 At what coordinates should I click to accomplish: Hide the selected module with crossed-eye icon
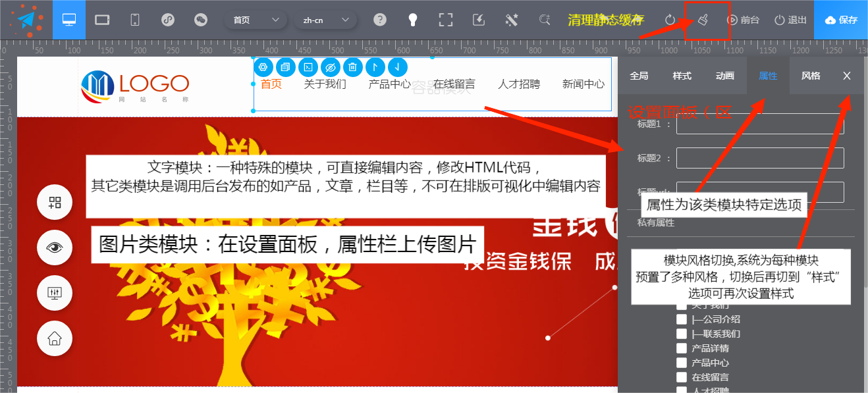coord(331,67)
